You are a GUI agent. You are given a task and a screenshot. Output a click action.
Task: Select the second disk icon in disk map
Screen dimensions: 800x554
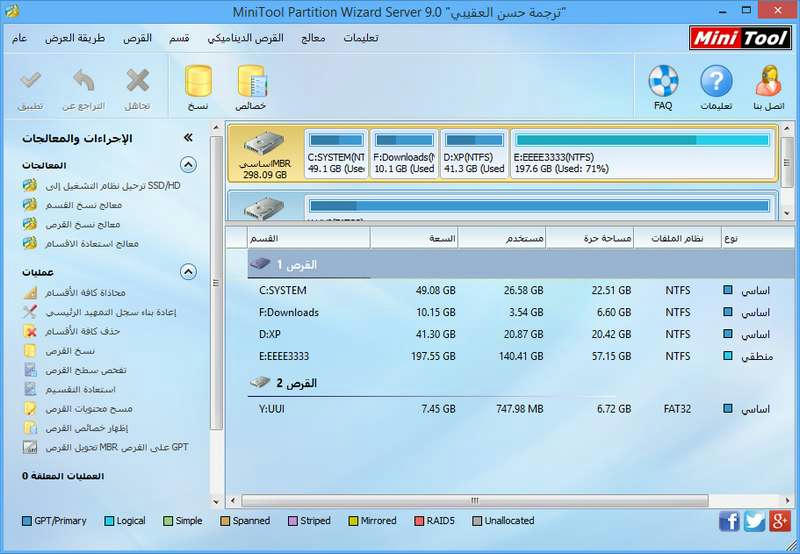coord(265,208)
